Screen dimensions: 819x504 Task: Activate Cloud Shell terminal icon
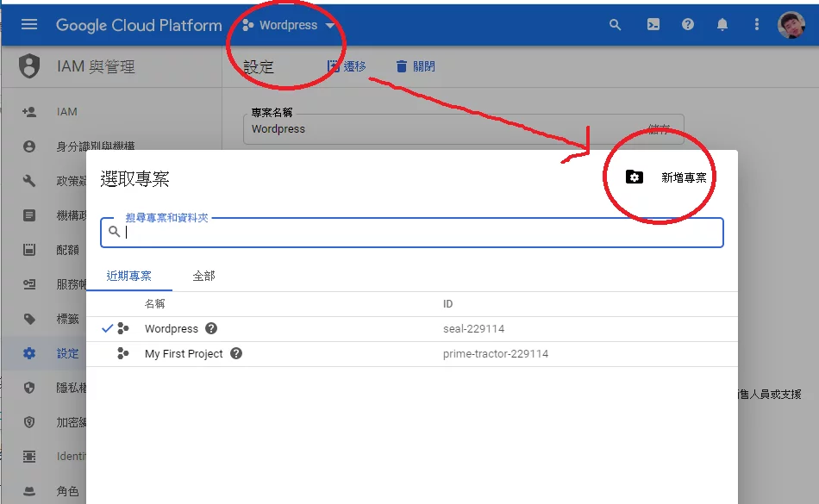[653, 24]
